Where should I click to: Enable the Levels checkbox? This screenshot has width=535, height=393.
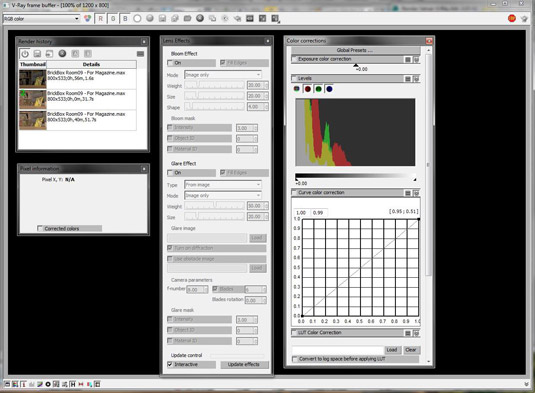click(294, 78)
